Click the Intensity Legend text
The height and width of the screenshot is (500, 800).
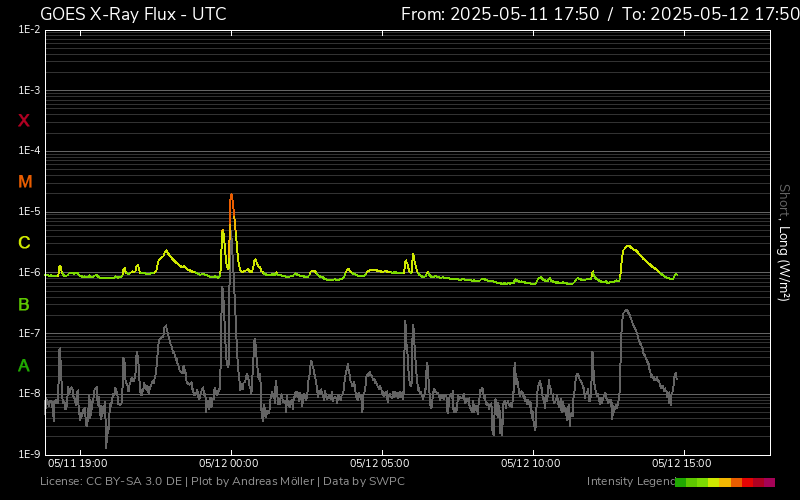click(x=630, y=482)
